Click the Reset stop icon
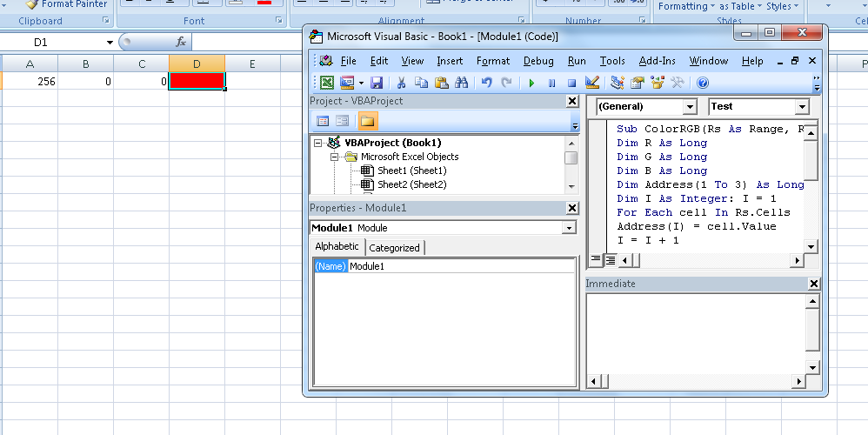Viewport: 868px width, 435px height. 571,83
